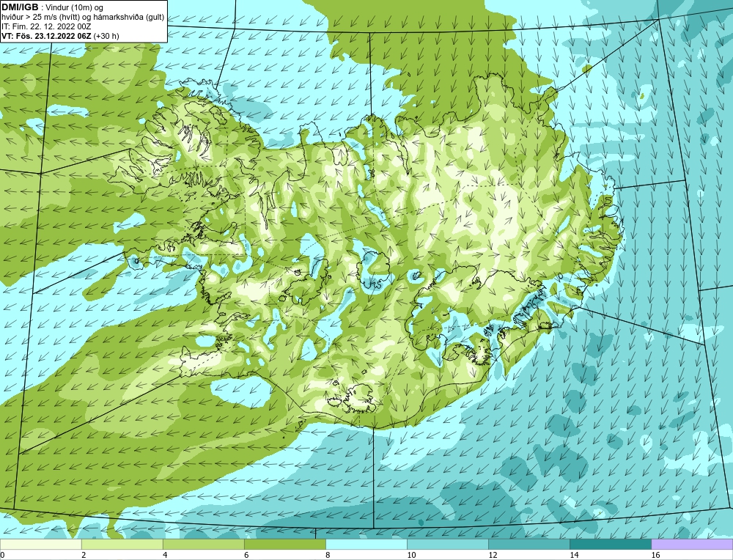Click the 0–2 m/s pale yellow legend swatch

point(40,545)
